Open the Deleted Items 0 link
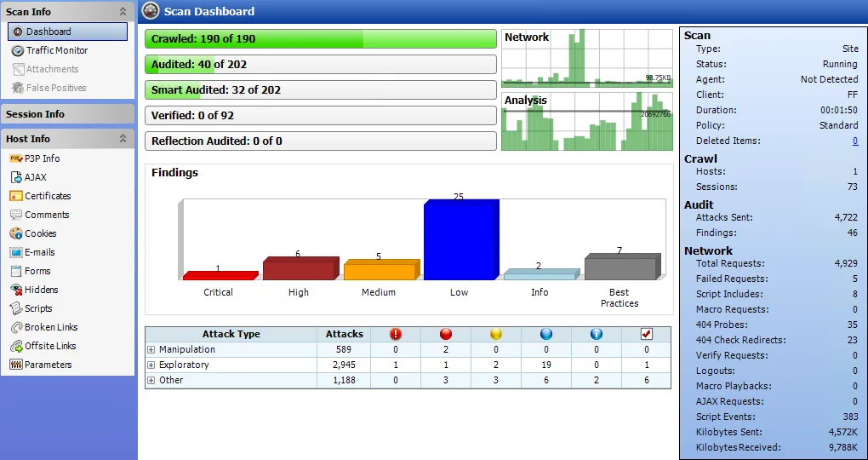 point(855,141)
